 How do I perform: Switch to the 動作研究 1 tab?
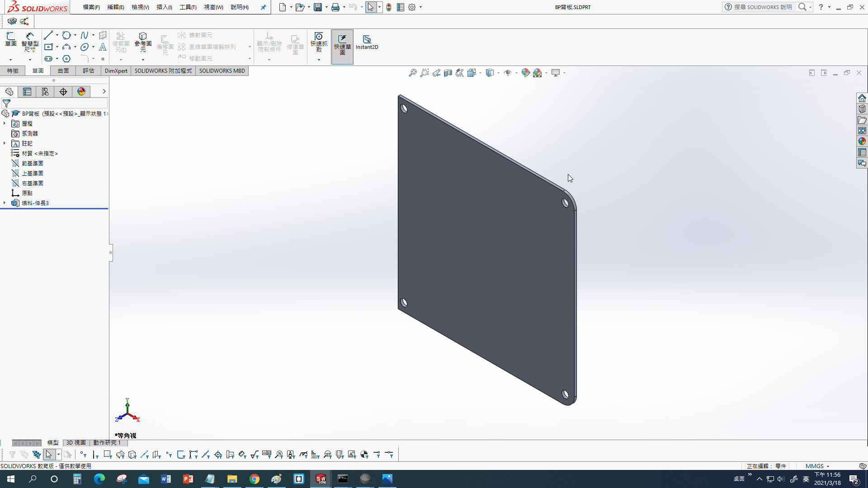tap(107, 443)
